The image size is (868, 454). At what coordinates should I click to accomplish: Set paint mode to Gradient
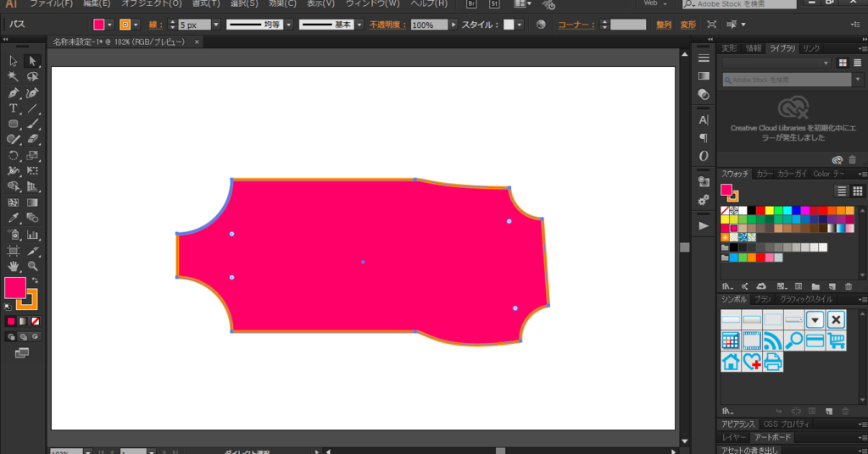[x=23, y=321]
